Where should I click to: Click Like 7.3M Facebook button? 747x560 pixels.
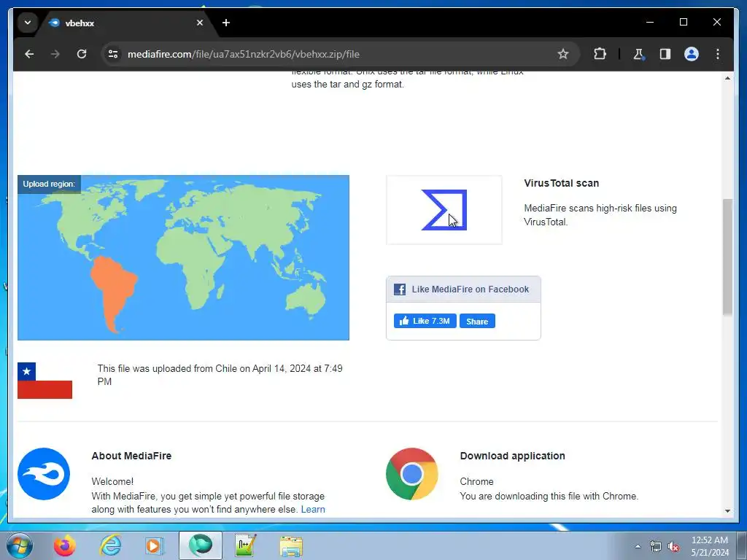tap(425, 321)
